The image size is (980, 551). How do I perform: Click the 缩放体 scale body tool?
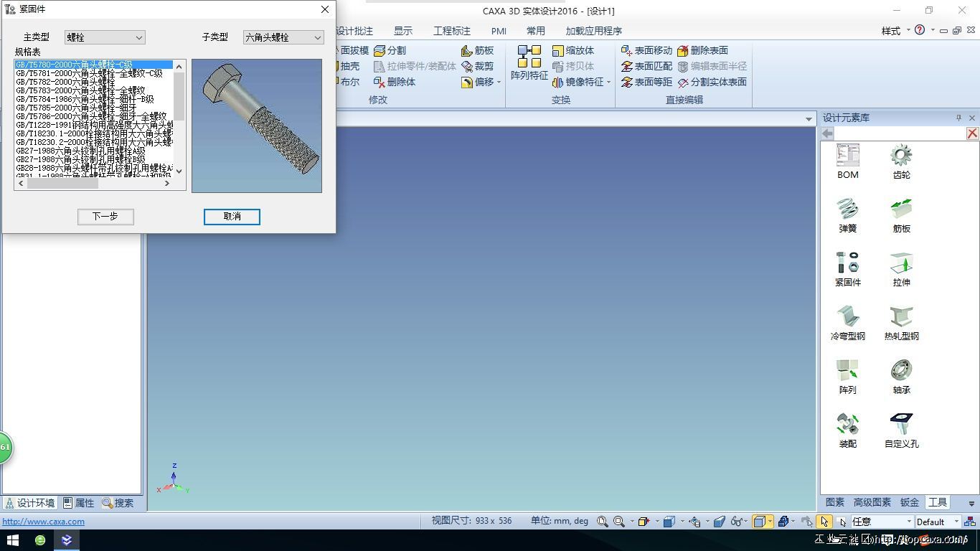pos(573,50)
